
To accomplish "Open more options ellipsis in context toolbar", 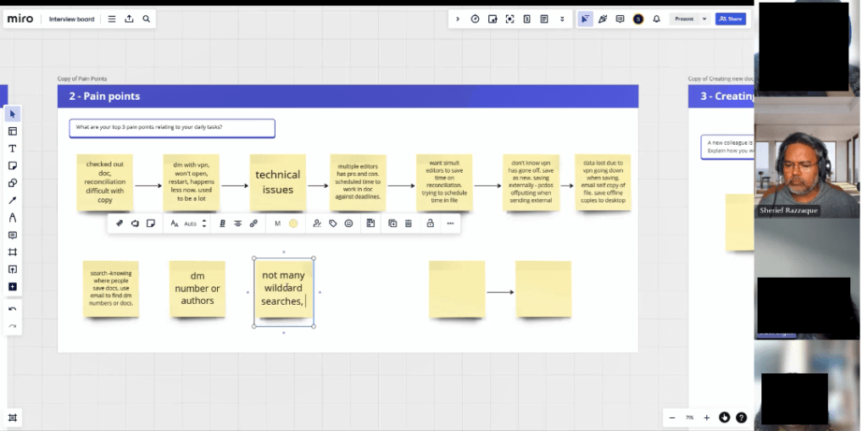I will [450, 224].
